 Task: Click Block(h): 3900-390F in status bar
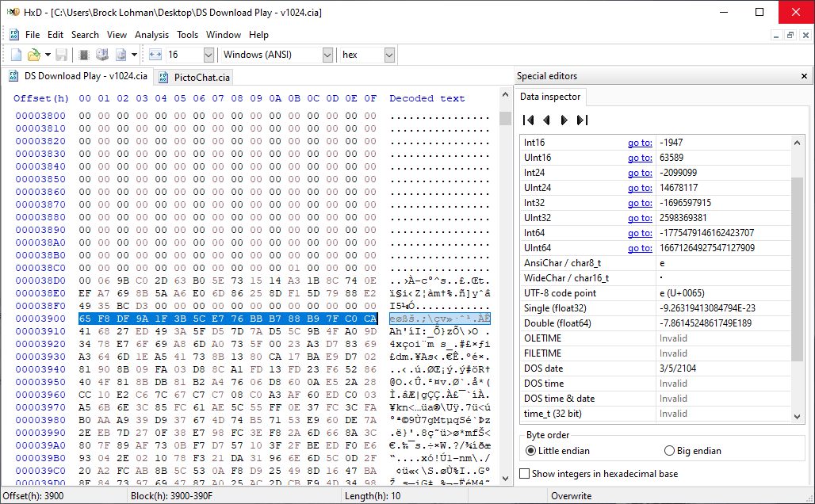171,496
